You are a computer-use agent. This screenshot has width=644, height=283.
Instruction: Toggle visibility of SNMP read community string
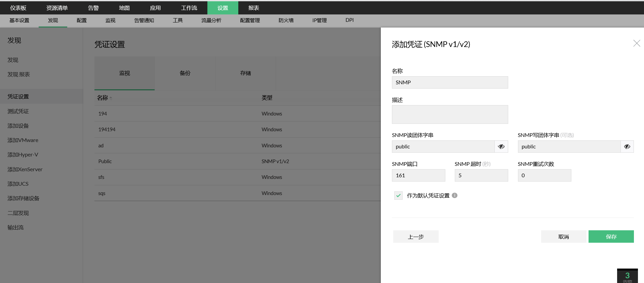coord(501,147)
